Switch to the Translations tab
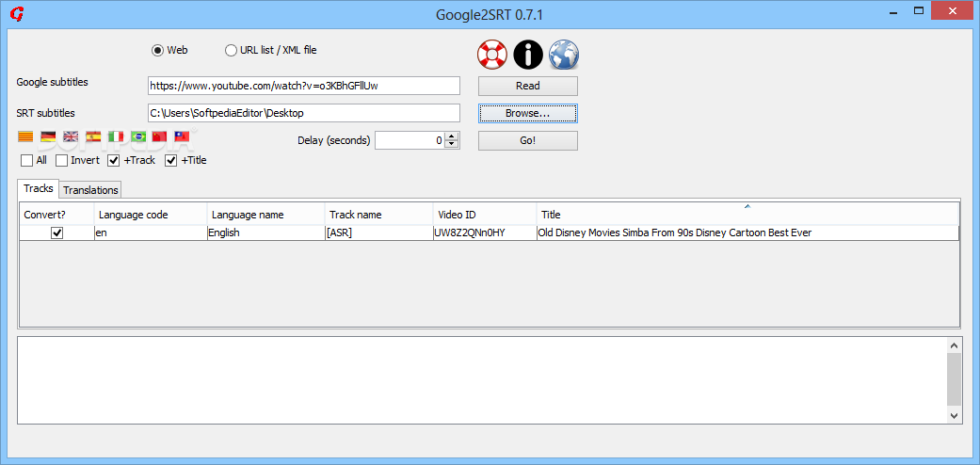The image size is (980, 465). pos(90,189)
